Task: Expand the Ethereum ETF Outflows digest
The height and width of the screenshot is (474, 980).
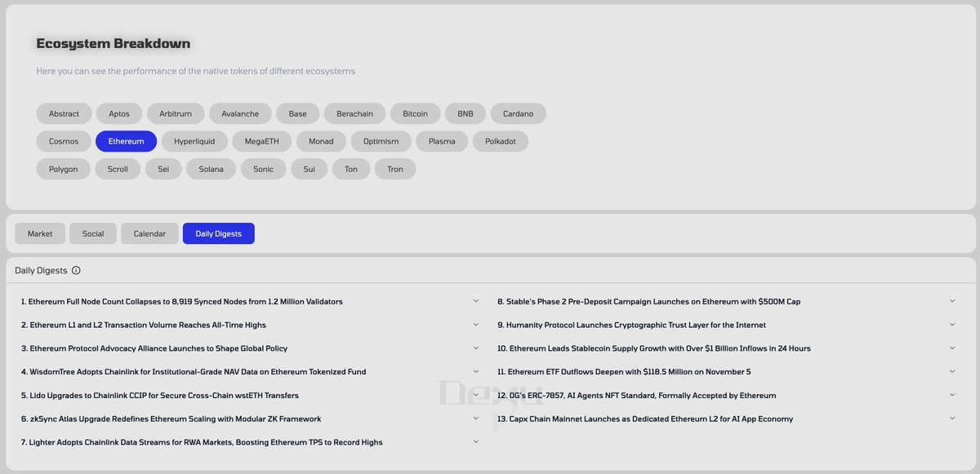Action: pyautogui.click(x=952, y=372)
